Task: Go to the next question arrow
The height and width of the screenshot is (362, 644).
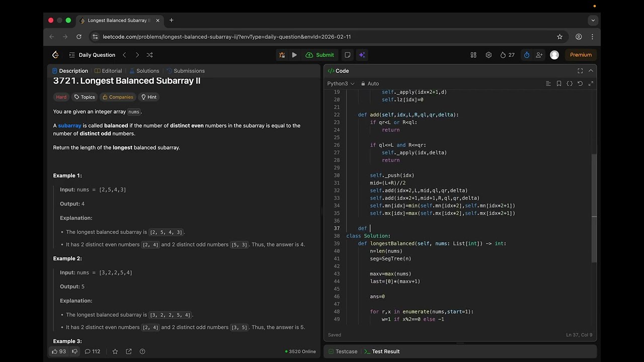Action: (x=137, y=55)
